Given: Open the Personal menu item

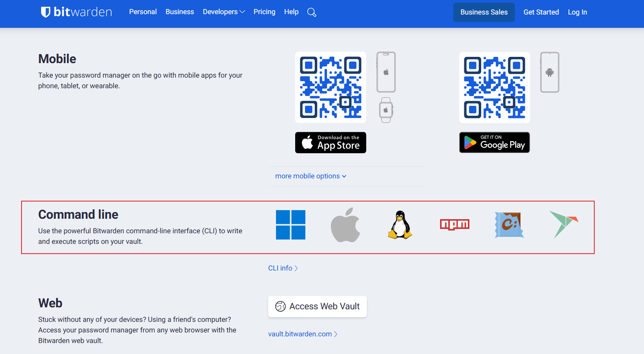Looking at the screenshot, I should 143,12.
